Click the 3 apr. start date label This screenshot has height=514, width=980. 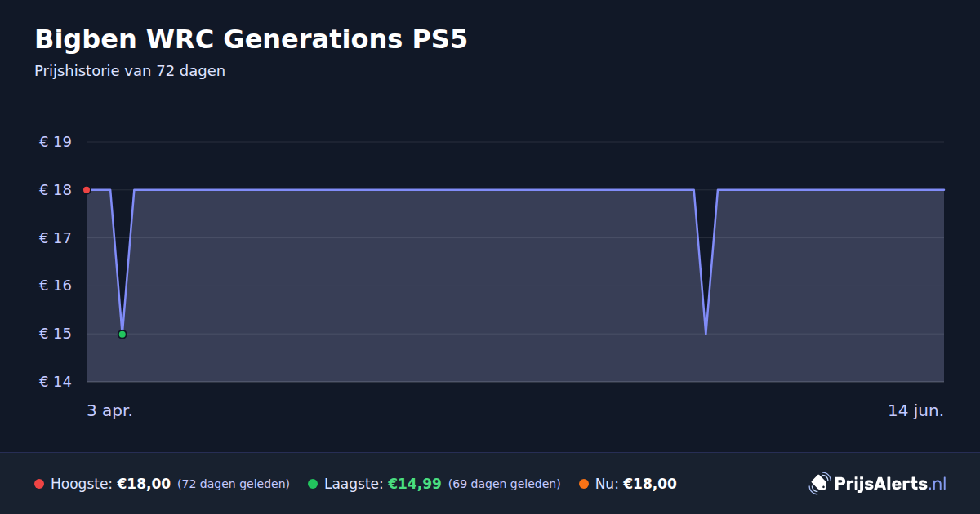coord(109,411)
